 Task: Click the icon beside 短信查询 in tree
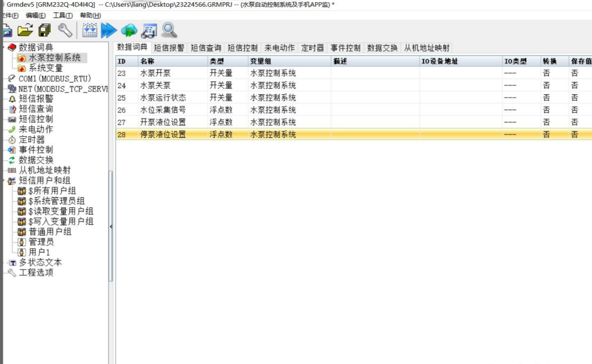[12, 109]
